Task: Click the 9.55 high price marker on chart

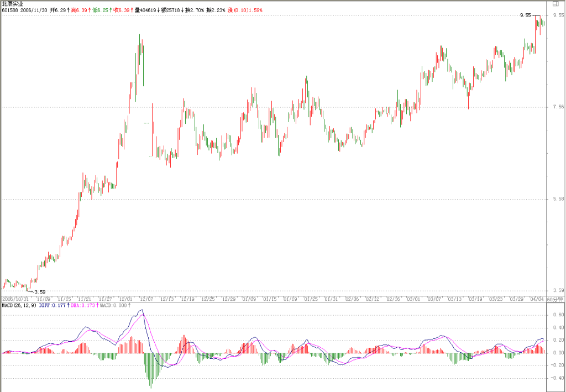Action: (x=525, y=15)
